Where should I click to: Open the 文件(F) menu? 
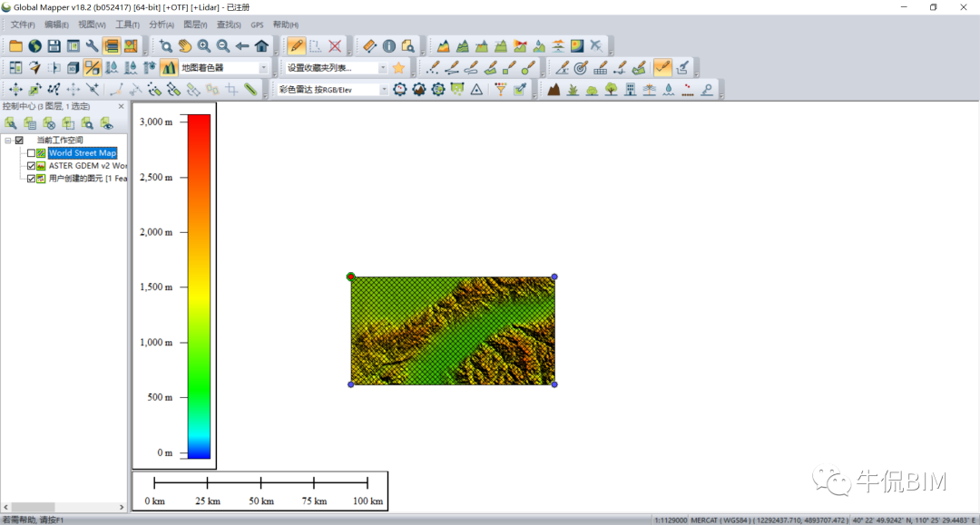[23, 24]
